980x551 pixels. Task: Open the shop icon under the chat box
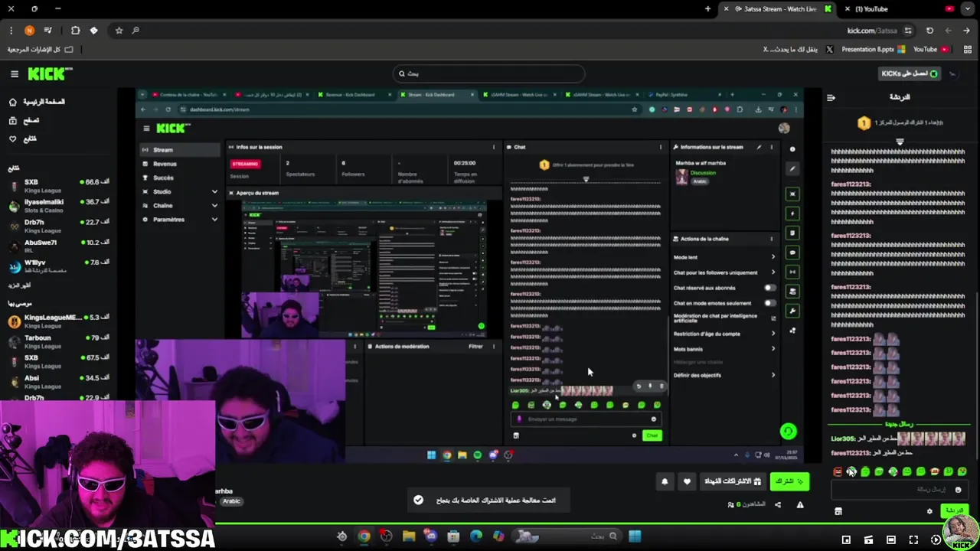pos(838,511)
